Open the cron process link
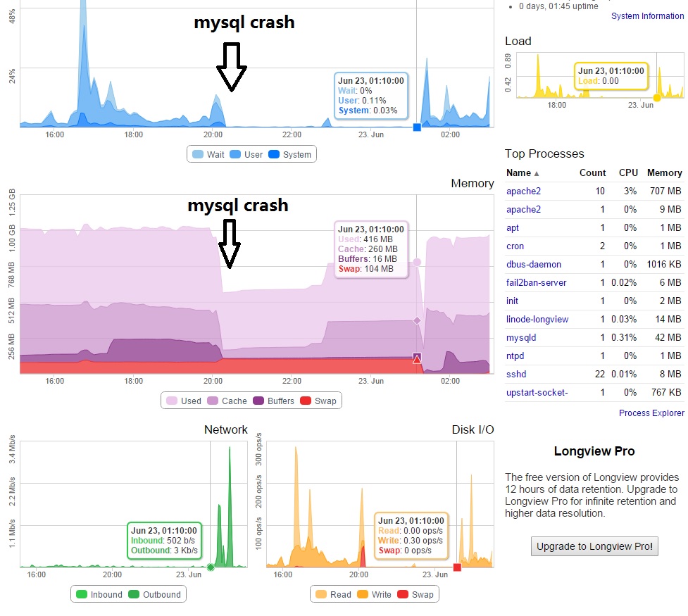Screen dimensions: 688x616 click(x=515, y=246)
